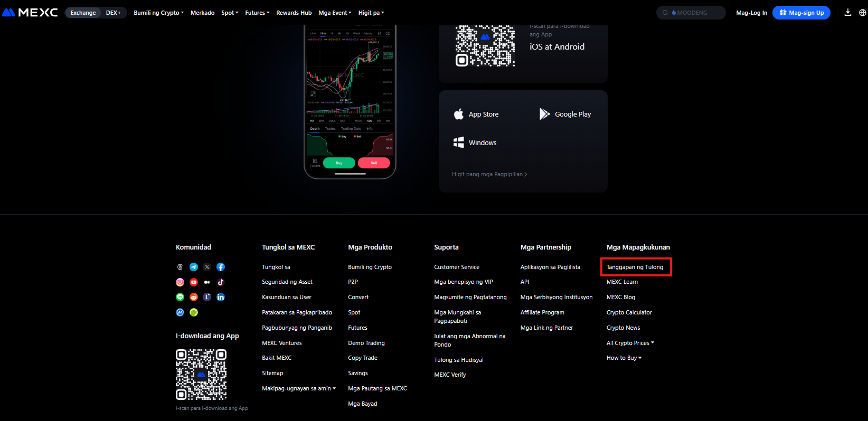The image size is (868, 421).
Task: Open the MEXC Blog link
Action: pyautogui.click(x=621, y=297)
